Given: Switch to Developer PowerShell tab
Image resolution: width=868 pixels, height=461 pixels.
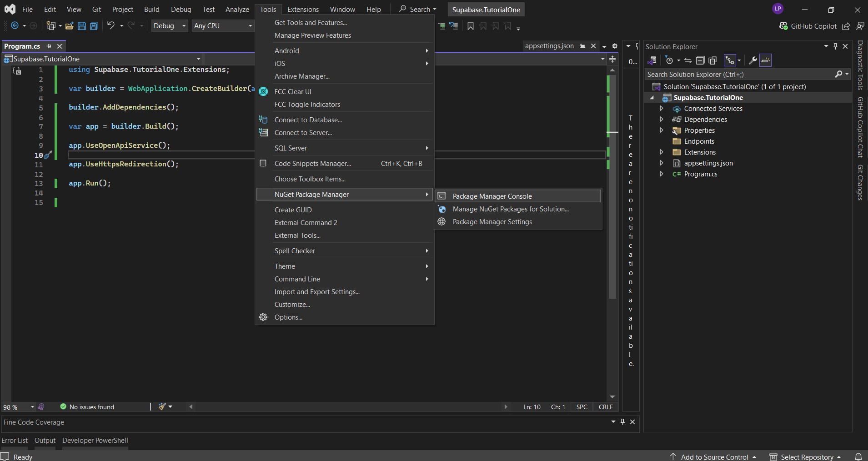Looking at the screenshot, I should (x=95, y=440).
